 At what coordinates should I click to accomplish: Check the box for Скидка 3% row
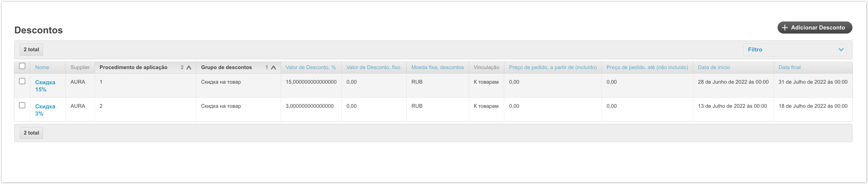(22, 105)
